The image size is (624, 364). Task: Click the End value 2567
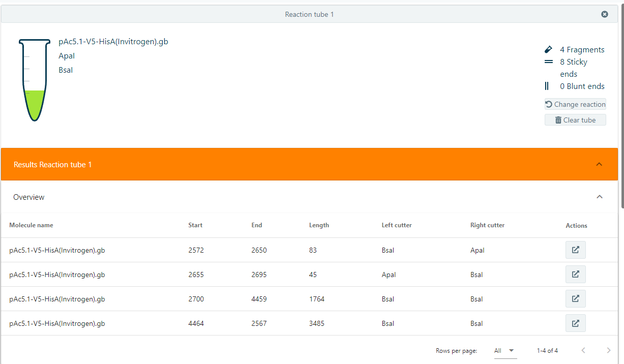point(259,323)
